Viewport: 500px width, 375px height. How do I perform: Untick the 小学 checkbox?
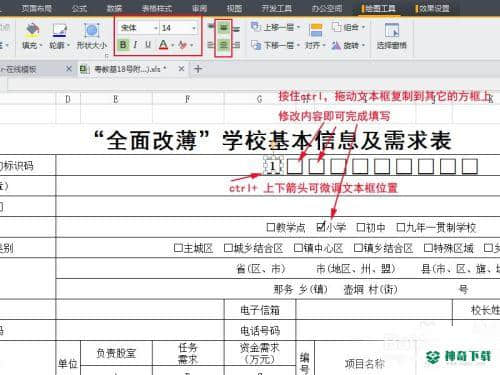point(321,227)
